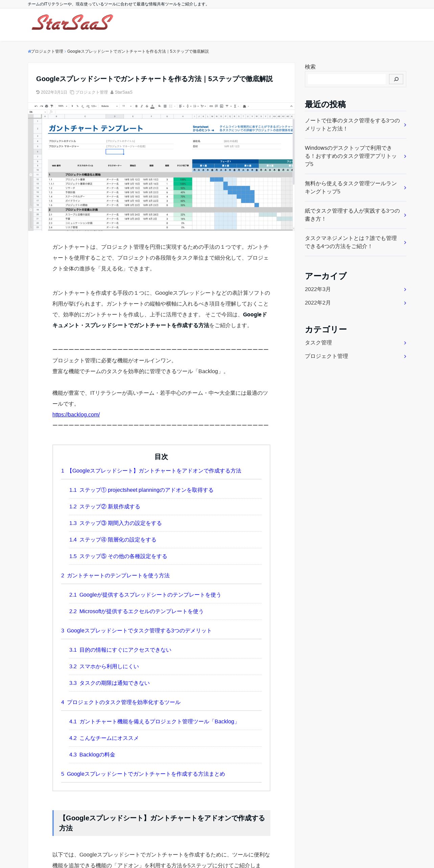This screenshot has height=868, width=434.
Task: Jump to 1.2 ステップ② 新規作成する
Action: pyautogui.click(x=104, y=507)
